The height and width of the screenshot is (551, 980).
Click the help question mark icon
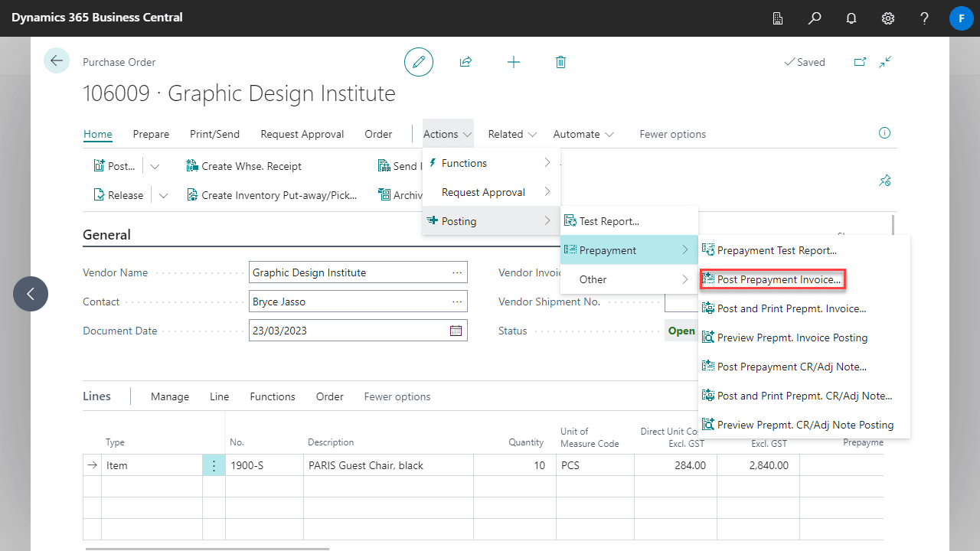925,18
